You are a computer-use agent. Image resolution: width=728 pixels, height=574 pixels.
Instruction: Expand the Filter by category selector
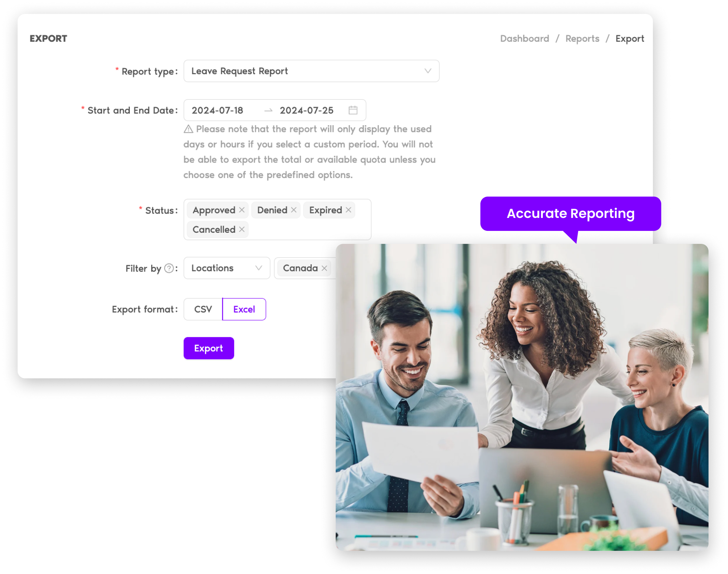(227, 268)
